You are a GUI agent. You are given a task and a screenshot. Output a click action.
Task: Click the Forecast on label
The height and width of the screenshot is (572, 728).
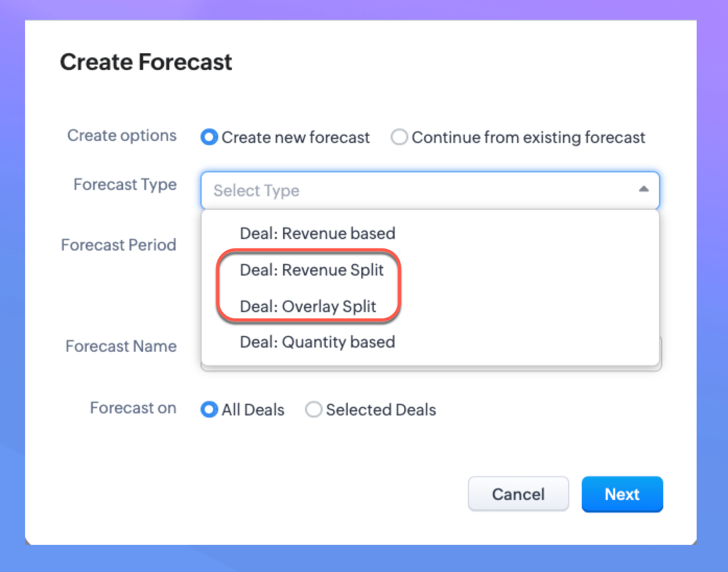133,408
